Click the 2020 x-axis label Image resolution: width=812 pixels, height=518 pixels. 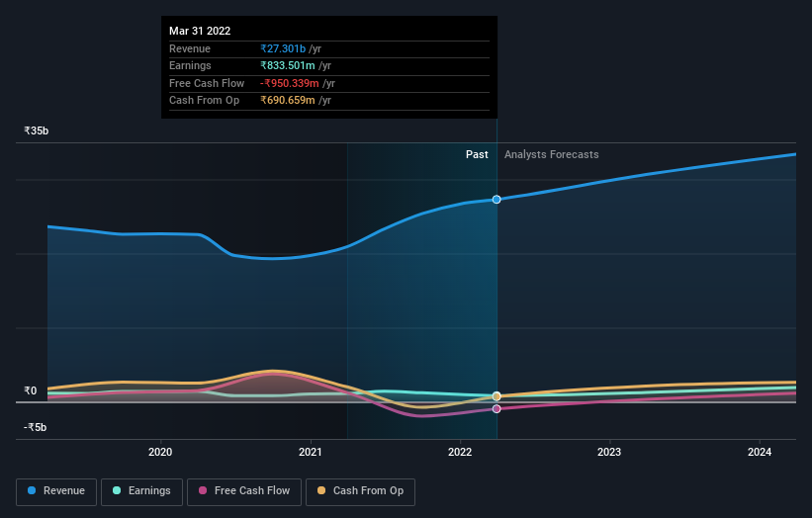[x=160, y=452]
